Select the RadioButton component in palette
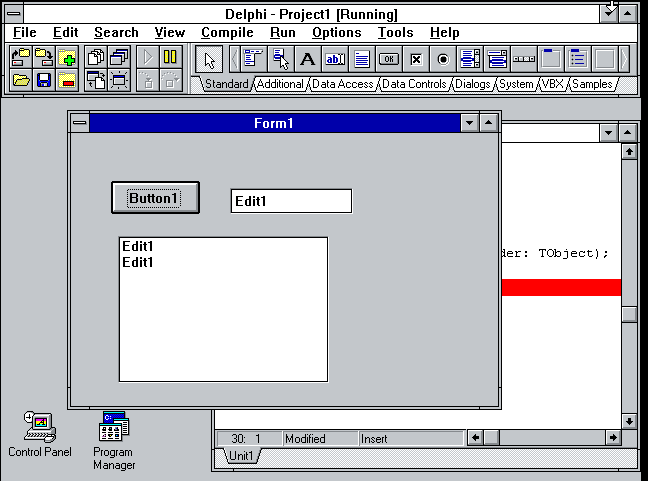 443,59
